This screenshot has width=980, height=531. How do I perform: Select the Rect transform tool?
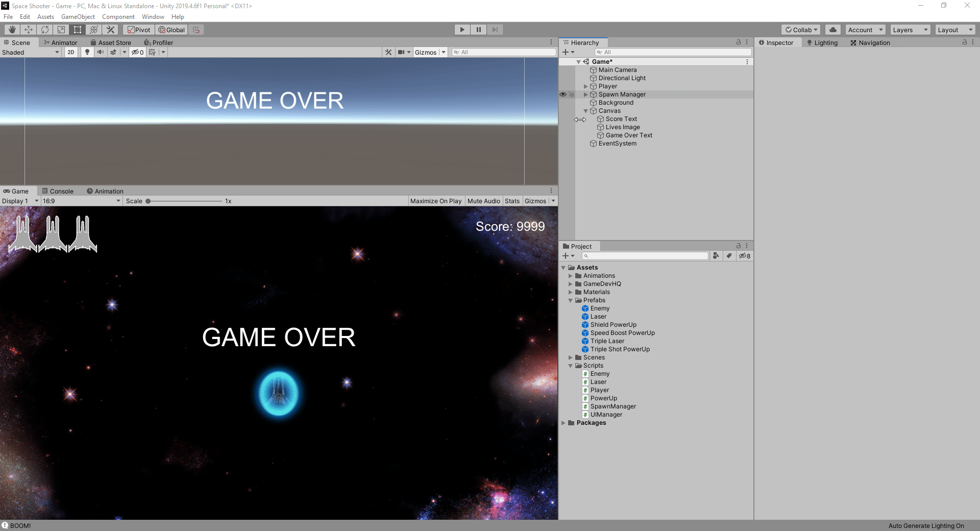[x=78, y=30]
